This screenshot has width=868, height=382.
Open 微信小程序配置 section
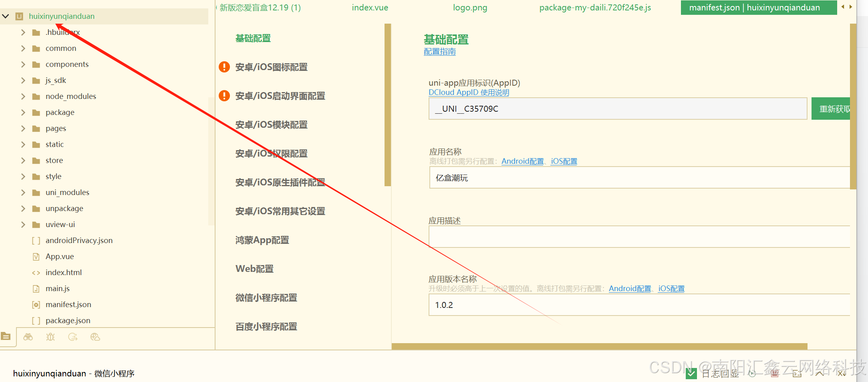[266, 298]
